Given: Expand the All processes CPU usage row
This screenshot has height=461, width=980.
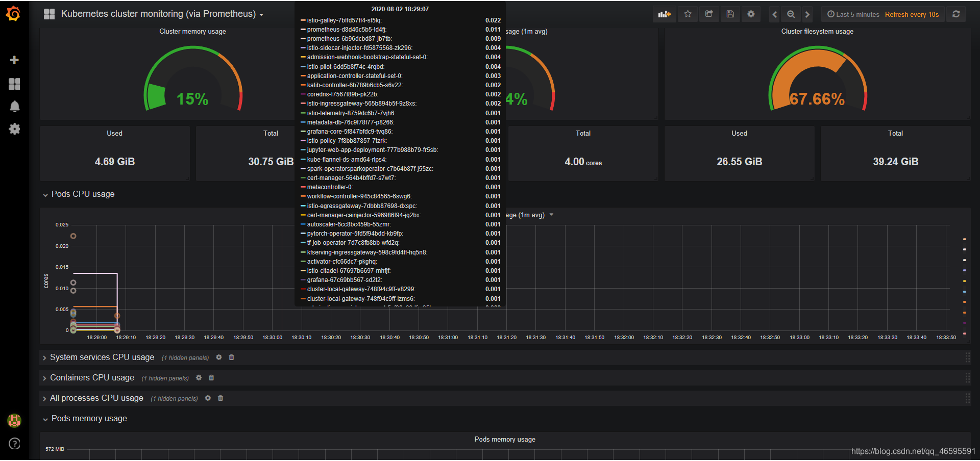Looking at the screenshot, I should [x=92, y=398].
